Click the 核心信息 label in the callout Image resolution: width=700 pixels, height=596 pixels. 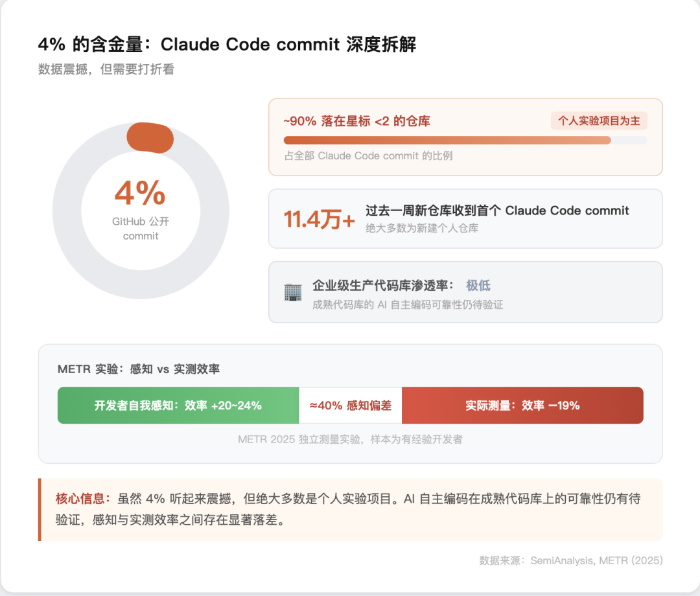82,499
